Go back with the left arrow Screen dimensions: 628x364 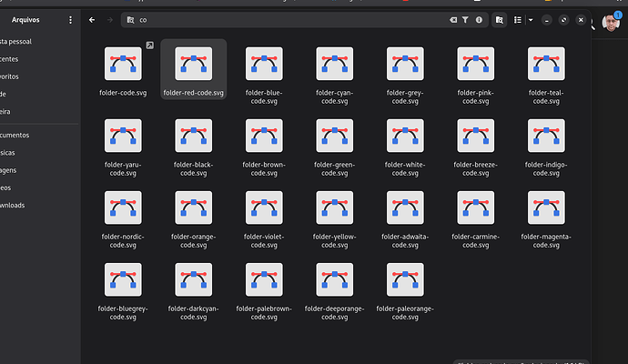[x=92, y=19]
